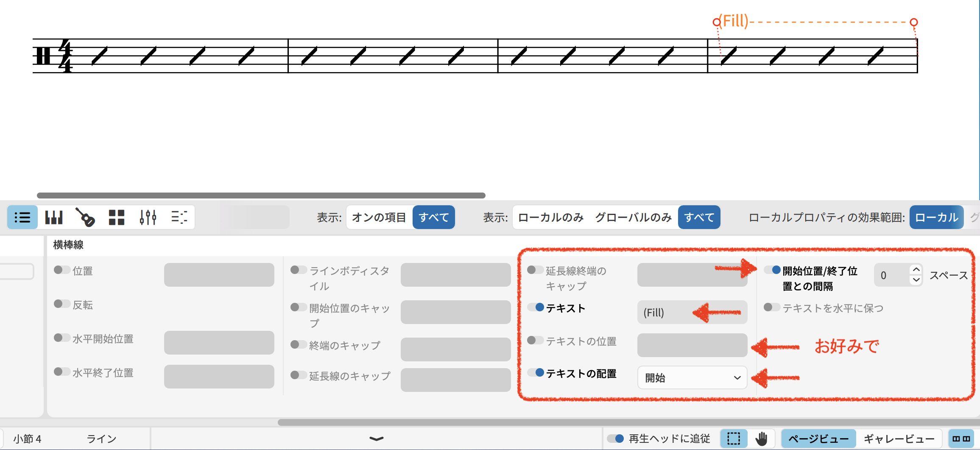Switch to ギャレービュー view
Image resolution: width=980 pixels, height=450 pixels.
coord(899,439)
